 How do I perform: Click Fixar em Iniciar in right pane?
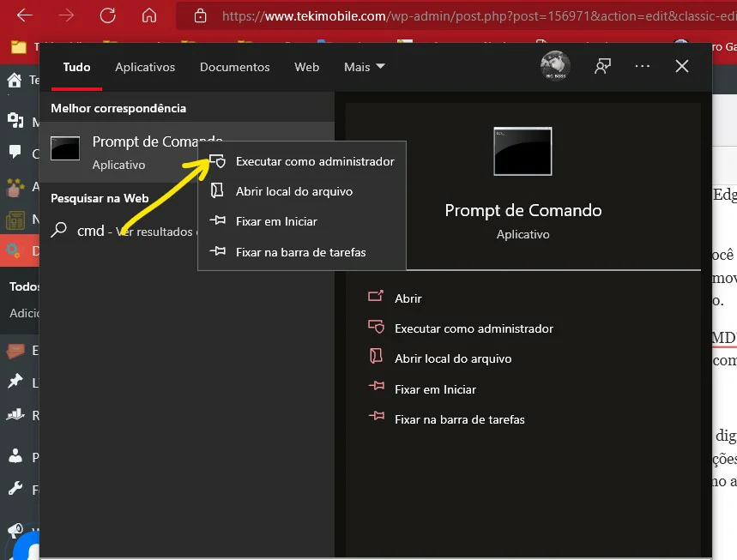click(x=435, y=389)
